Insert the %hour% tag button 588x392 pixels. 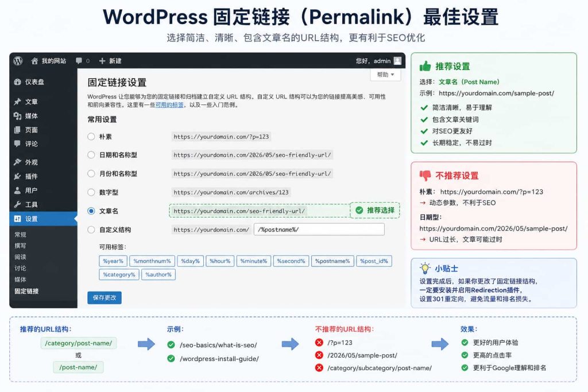point(220,261)
